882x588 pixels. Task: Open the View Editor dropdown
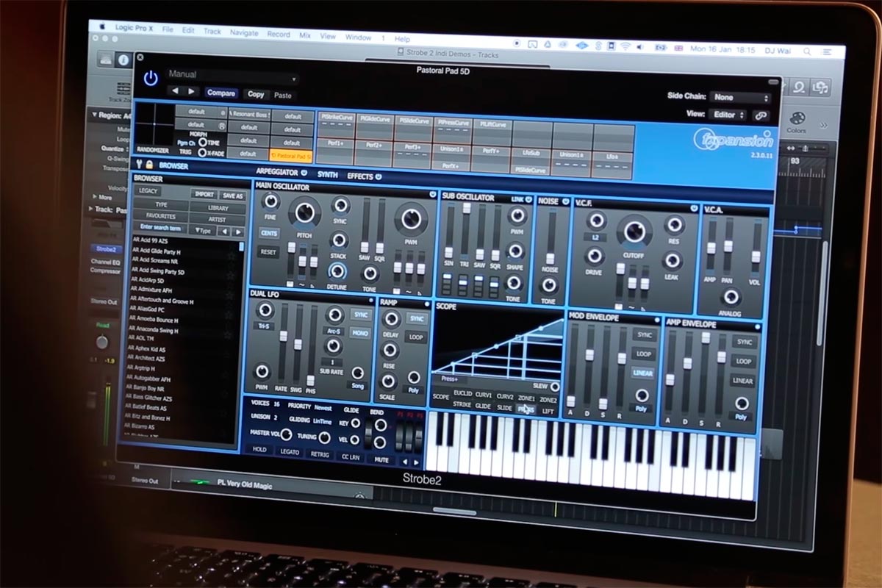pos(728,115)
